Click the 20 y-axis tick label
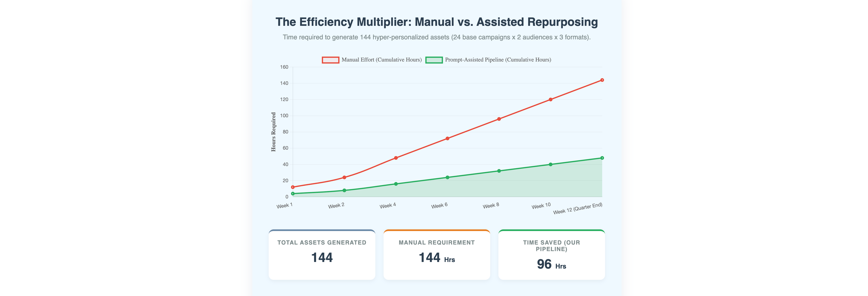 pyautogui.click(x=286, y=181)
